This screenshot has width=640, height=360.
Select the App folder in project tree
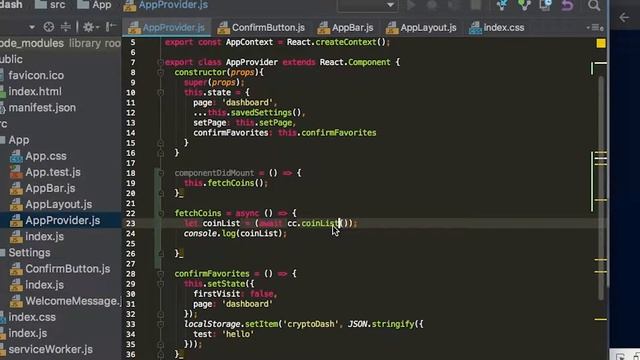click(x=18, y=140)
